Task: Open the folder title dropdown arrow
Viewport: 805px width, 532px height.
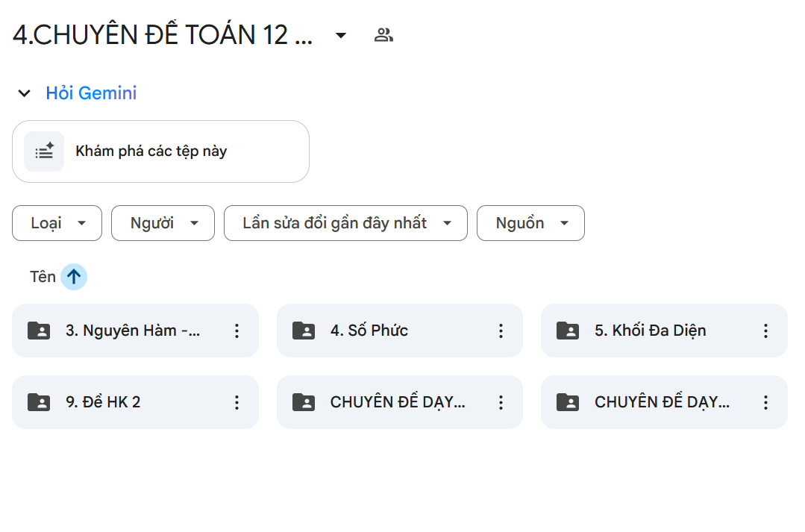Action: coord(341,35)
